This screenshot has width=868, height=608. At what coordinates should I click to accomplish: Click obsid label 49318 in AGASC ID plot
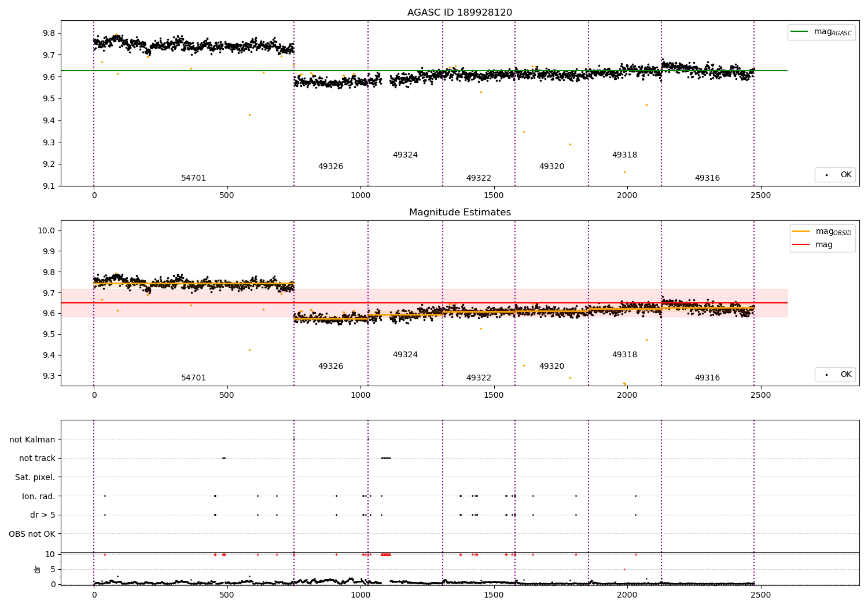tap(624, 155)
